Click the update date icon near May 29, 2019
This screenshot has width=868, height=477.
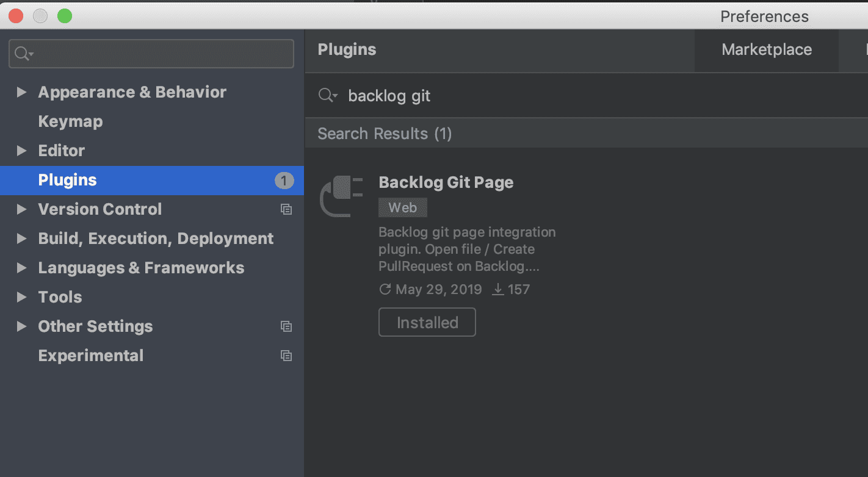385,289
